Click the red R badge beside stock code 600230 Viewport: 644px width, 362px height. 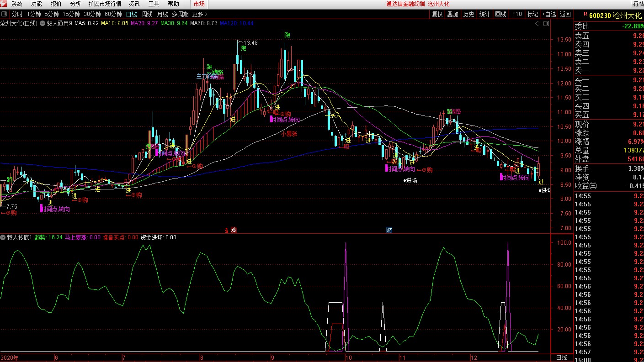[585, 14]
